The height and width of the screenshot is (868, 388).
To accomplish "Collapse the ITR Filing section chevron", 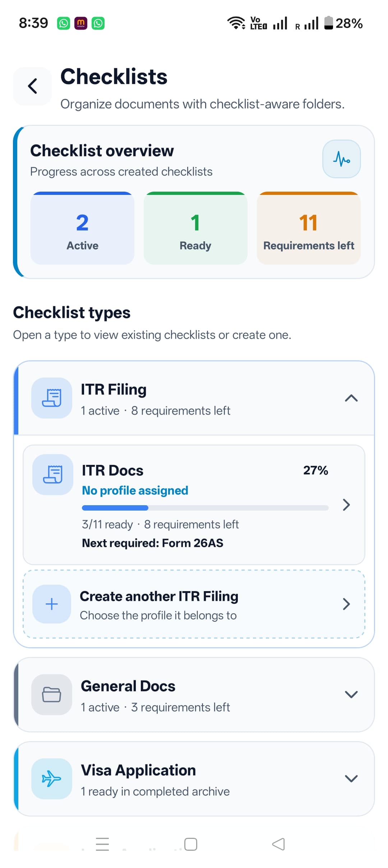I will point(351,398).
